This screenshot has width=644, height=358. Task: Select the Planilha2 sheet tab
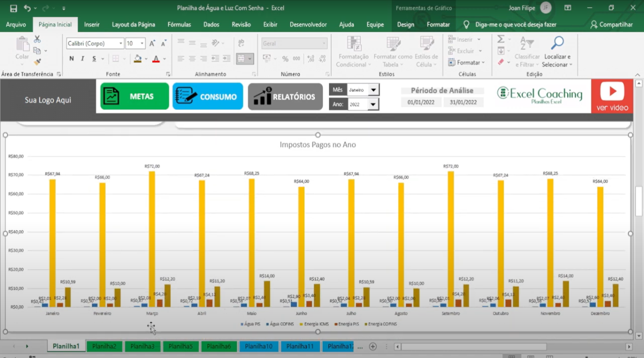(104, 346)
